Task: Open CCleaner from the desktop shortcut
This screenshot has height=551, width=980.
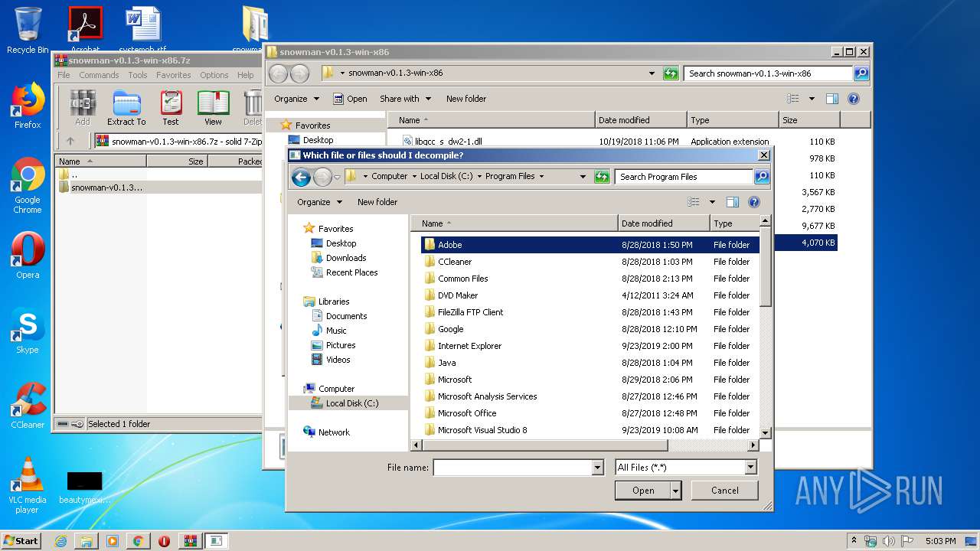Action: (28, 406)
